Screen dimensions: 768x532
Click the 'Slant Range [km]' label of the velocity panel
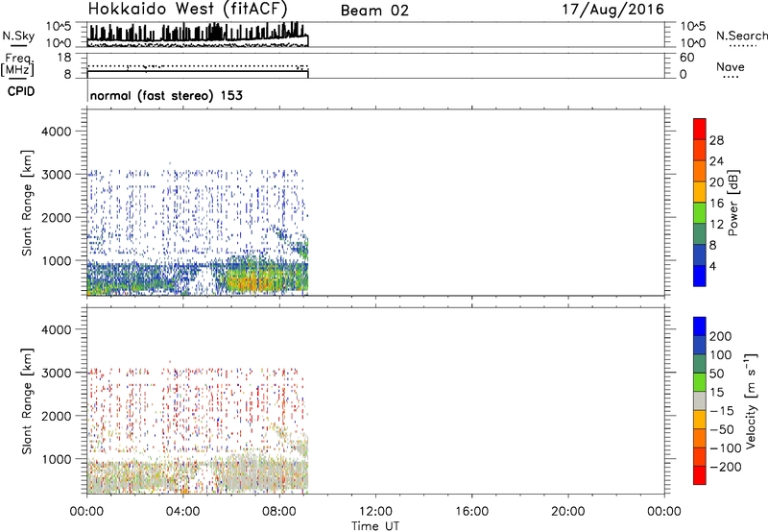(x=27, y=400)
